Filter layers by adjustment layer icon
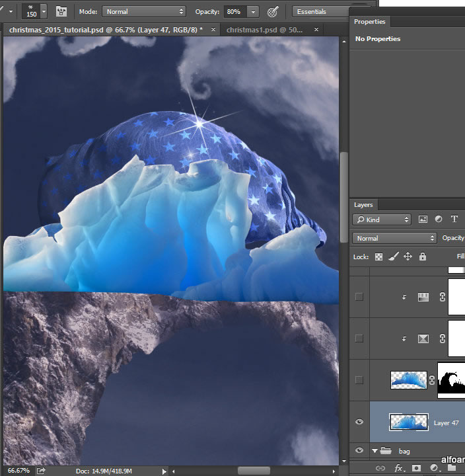The height and width of the screenshot is (476, 465). [x=439, y=219]
